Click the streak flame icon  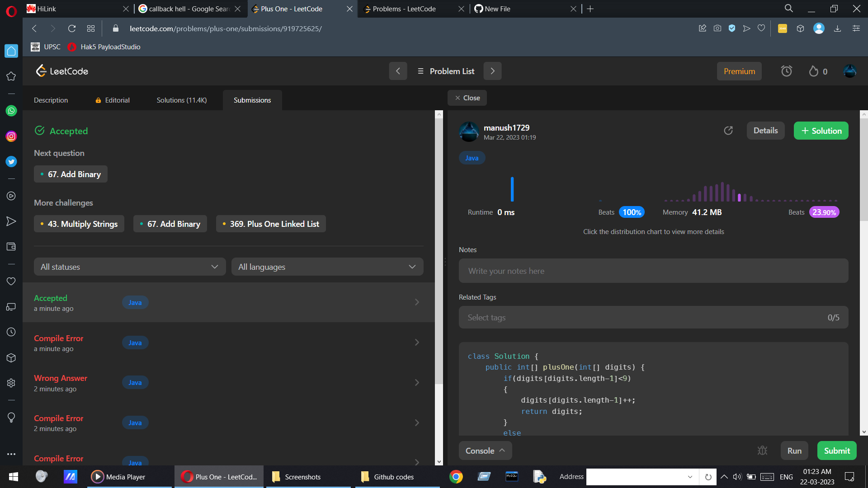pos(814,71)
